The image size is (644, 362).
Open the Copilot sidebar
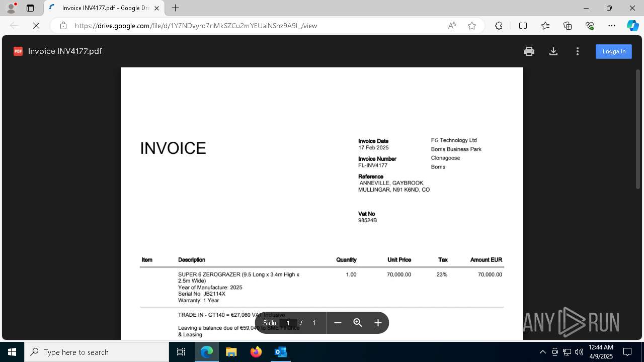(632, 26)
